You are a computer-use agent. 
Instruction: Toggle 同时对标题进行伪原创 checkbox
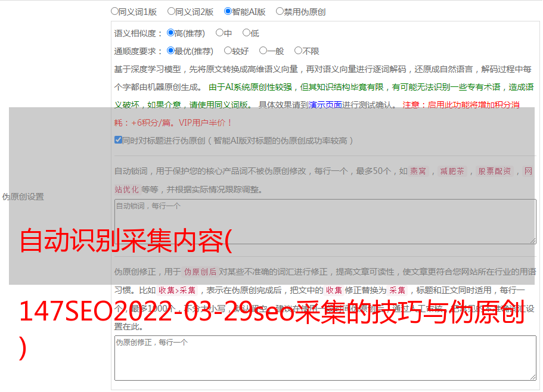click(118, 140)
